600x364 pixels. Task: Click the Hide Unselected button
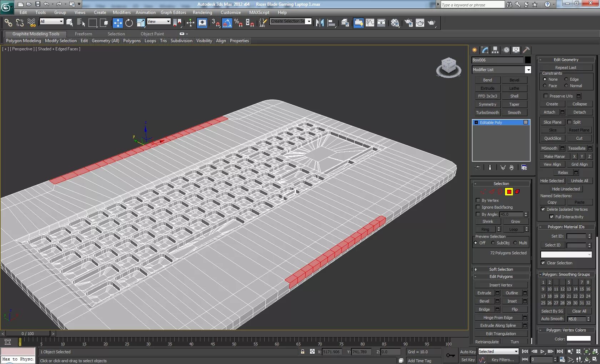[x=566, y=189]
